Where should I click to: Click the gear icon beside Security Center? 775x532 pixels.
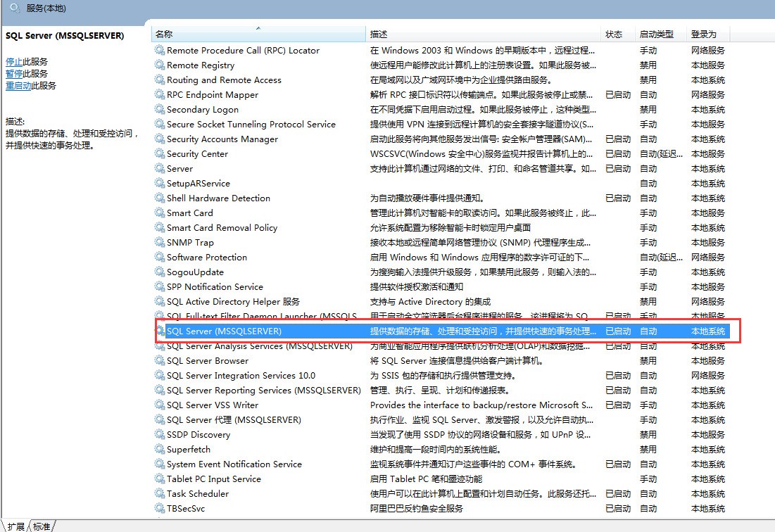(x=159, y=153)
